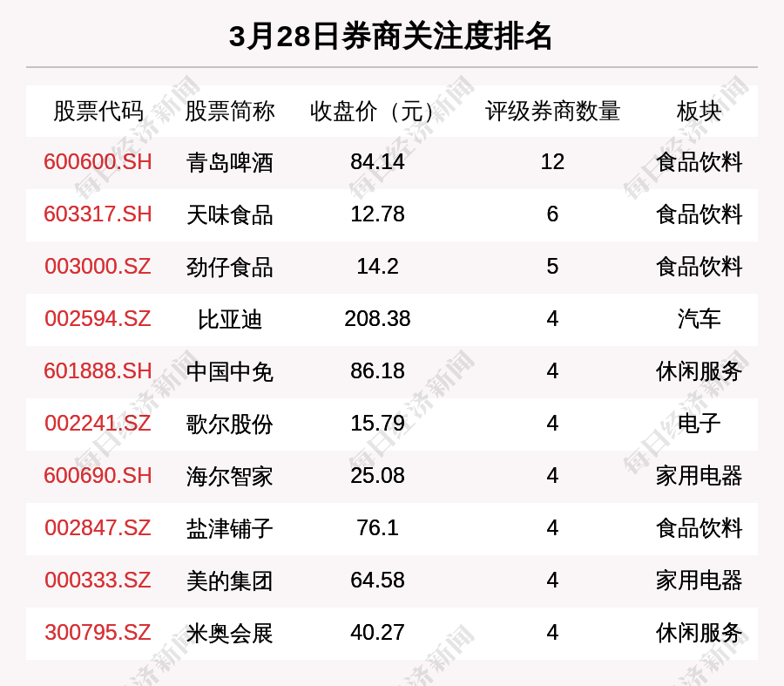Click broker count 4 in 比亚迪 row
The height and width of the screenshot is (686, 784).
(x=552, y=319)
